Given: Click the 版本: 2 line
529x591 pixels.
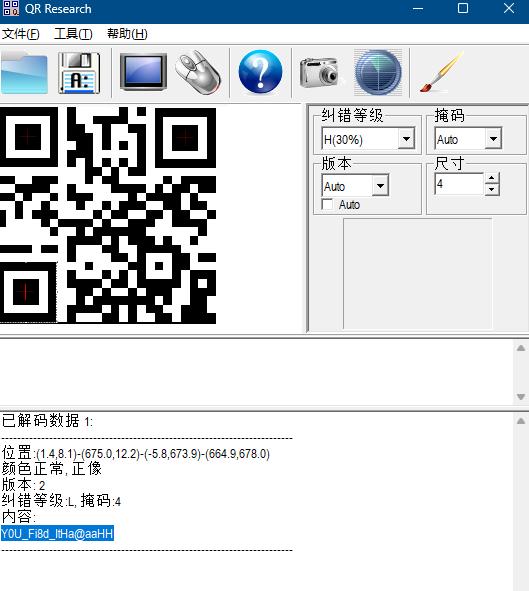Looking at the screenshot, I should [x=23, y=485].
